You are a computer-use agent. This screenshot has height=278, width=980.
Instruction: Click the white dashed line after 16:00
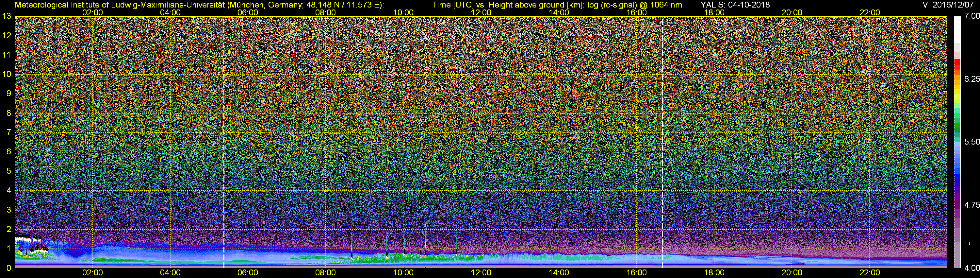pos(662,141)
